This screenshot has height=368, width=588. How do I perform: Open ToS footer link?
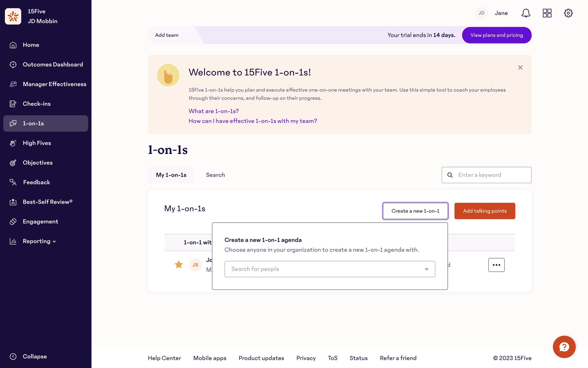click(333, 358)
